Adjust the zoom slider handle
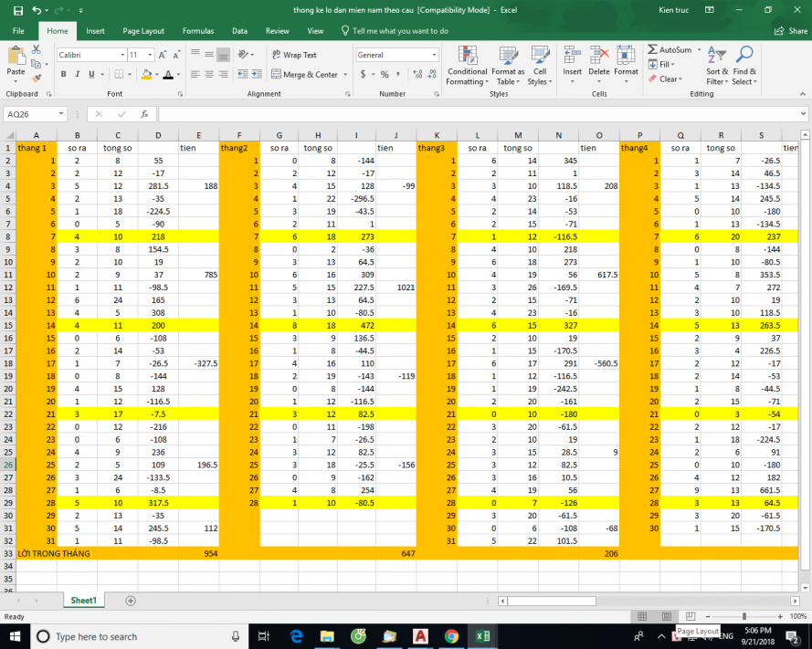Image resolution: width=812 pixels, height=649 pixels. (x=744, y=616)
